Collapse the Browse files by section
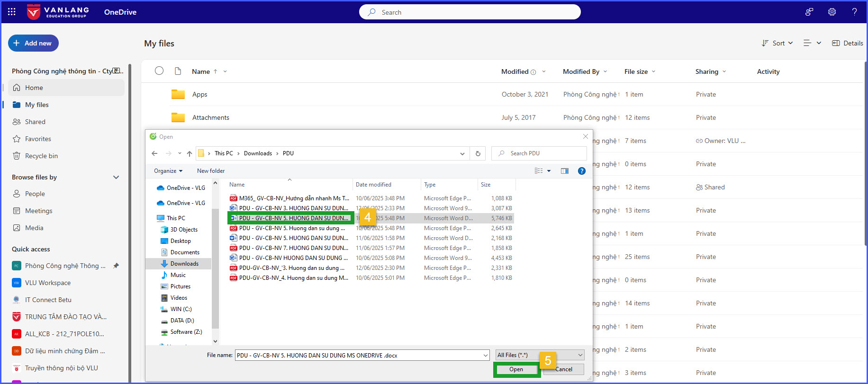 click(x=116, y=177)
